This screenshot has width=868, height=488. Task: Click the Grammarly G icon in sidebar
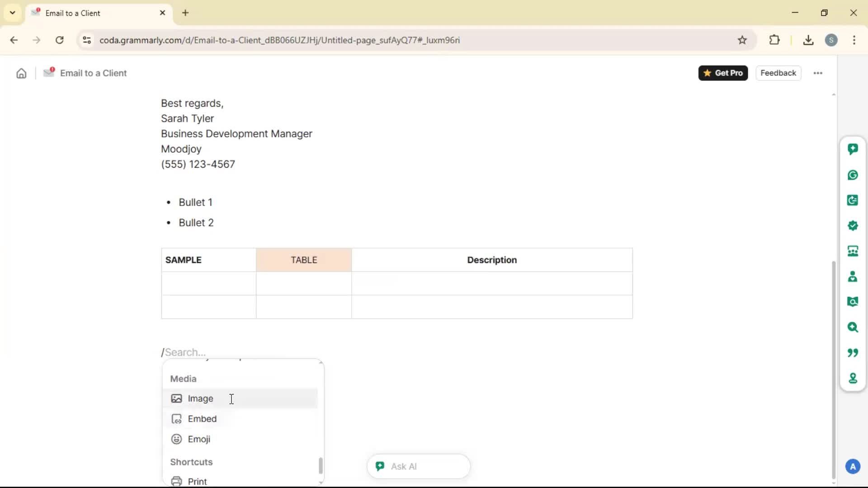tap(853, 175)
